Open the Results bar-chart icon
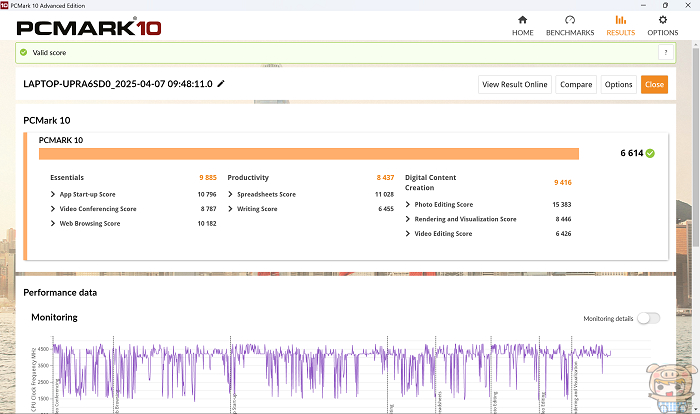Screen dimensions: 700x414 click(x=621, y=20)
